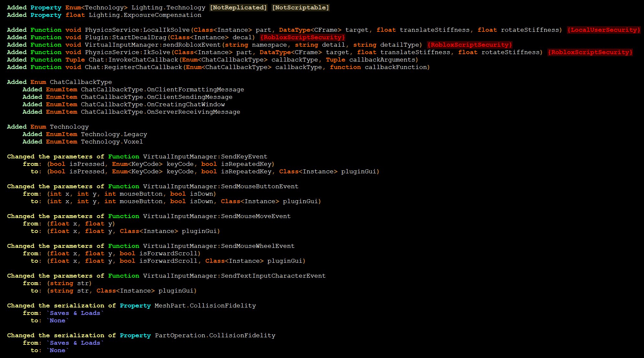Click RobloxScriptSecurity tag after StartDecalDrag
The height and width of the screenshot is (358, 644).
302,37
